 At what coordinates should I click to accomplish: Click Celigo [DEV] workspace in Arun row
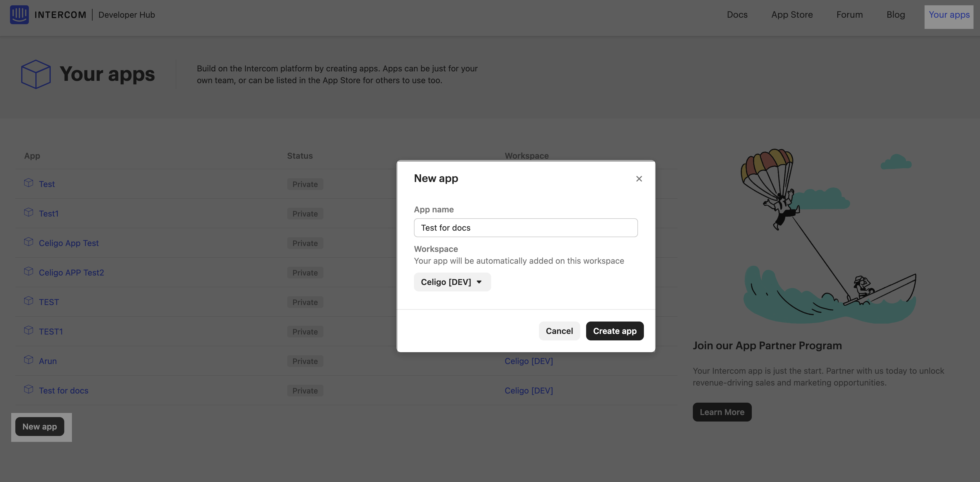tap(529, 361)
